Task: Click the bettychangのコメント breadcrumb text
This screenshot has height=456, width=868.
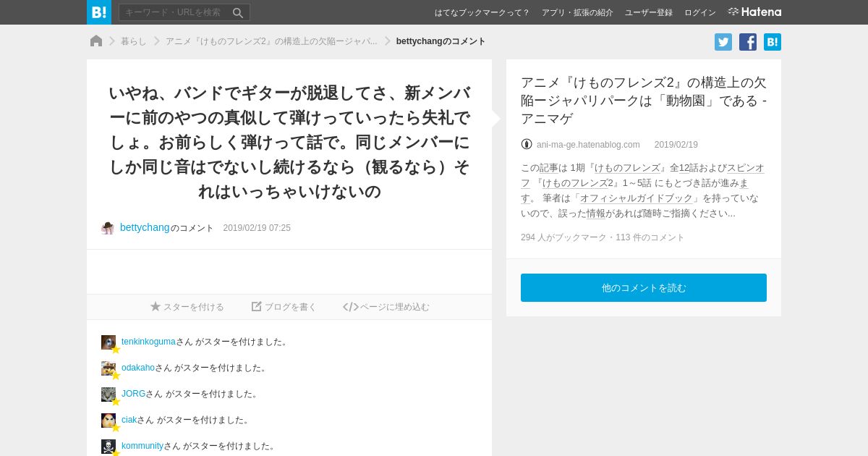Action: coord(441,41)
